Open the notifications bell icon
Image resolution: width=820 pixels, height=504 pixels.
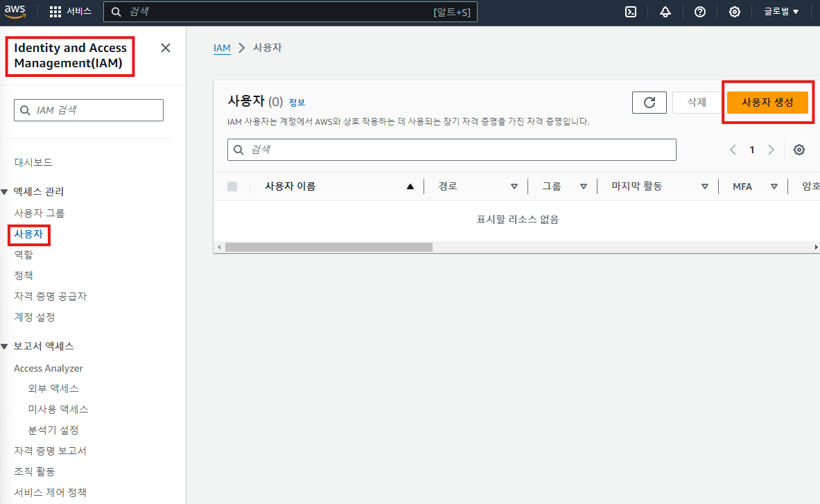point(665,12)
